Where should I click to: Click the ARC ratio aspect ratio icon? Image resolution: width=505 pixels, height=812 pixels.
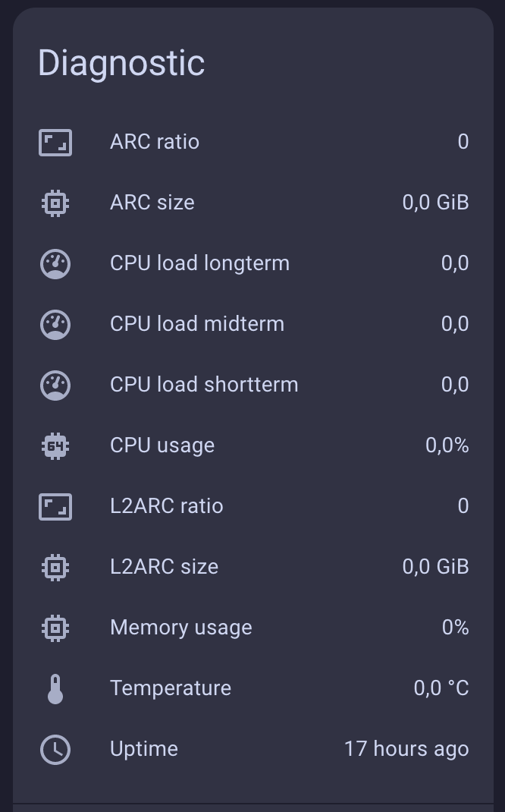(x=55, y=141)
